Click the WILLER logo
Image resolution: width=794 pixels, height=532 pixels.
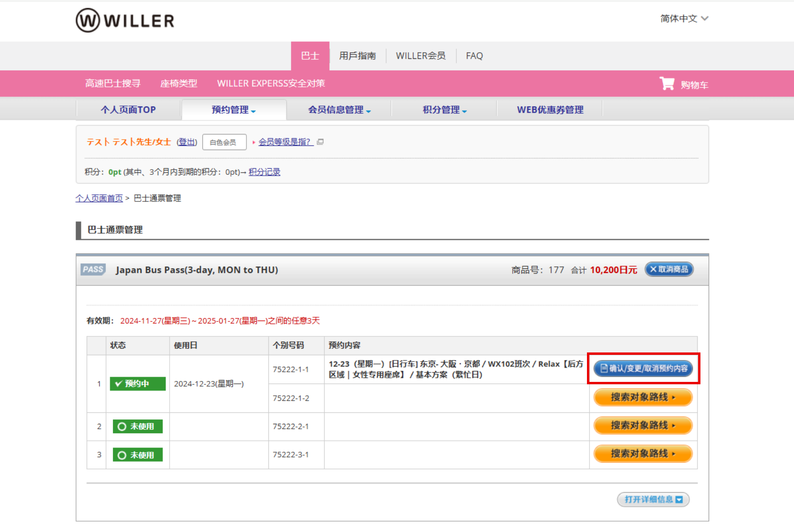pyautogui.click(x=125, y=20)
